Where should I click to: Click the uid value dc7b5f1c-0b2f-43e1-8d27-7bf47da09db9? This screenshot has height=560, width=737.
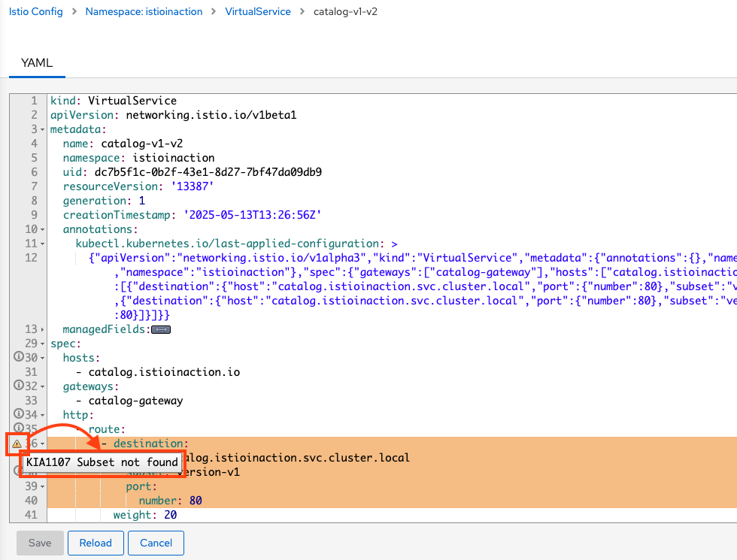[208, 172]
